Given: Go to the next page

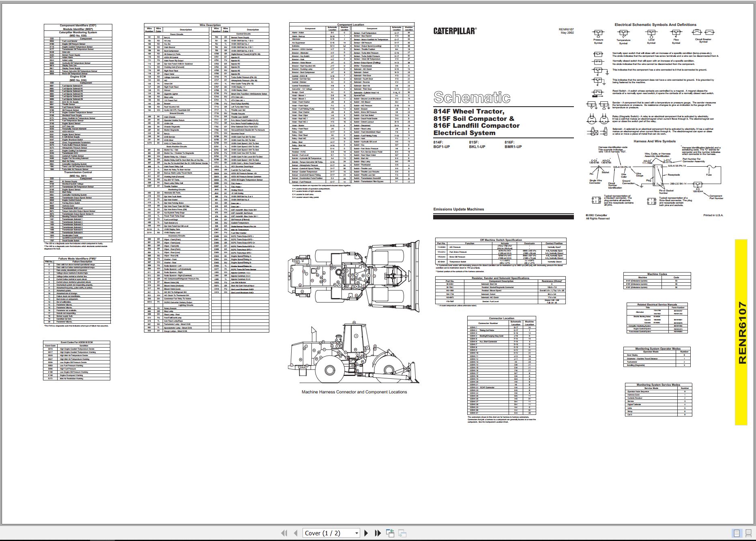Looking at the screenshot, I should click(x=366, y=533).
